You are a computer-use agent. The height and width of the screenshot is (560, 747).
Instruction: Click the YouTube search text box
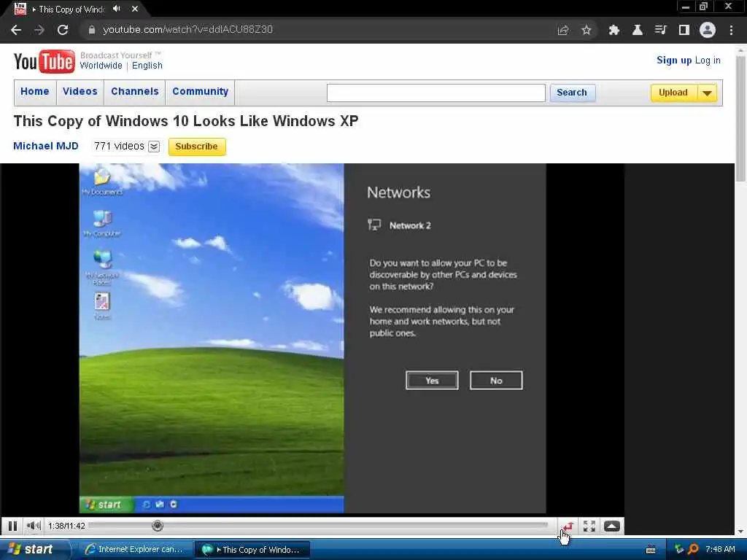coord(436,93)
